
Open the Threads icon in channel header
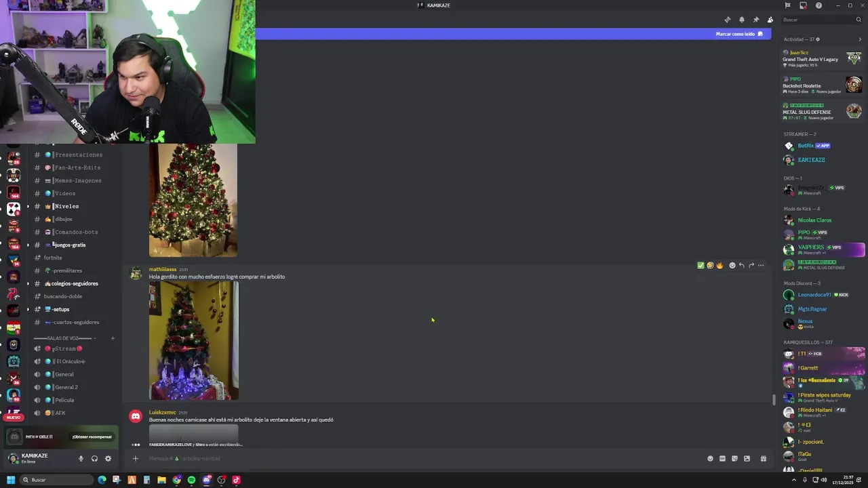pyautogui.click(x=727, y=20)
